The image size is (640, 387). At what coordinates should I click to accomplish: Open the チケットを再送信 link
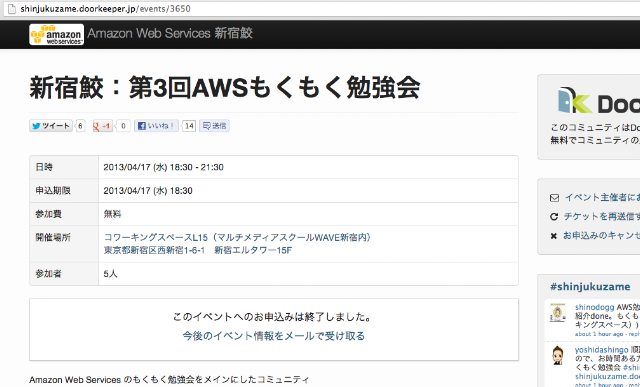click(x=602, y=216)
